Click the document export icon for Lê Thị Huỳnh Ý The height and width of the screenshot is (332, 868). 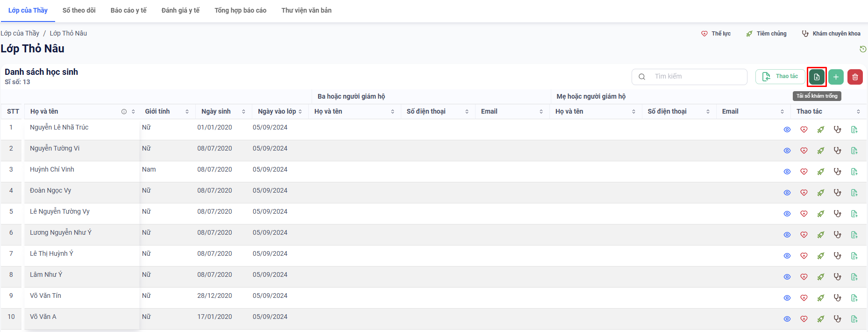pyautogui.click(x=854, y=256)
